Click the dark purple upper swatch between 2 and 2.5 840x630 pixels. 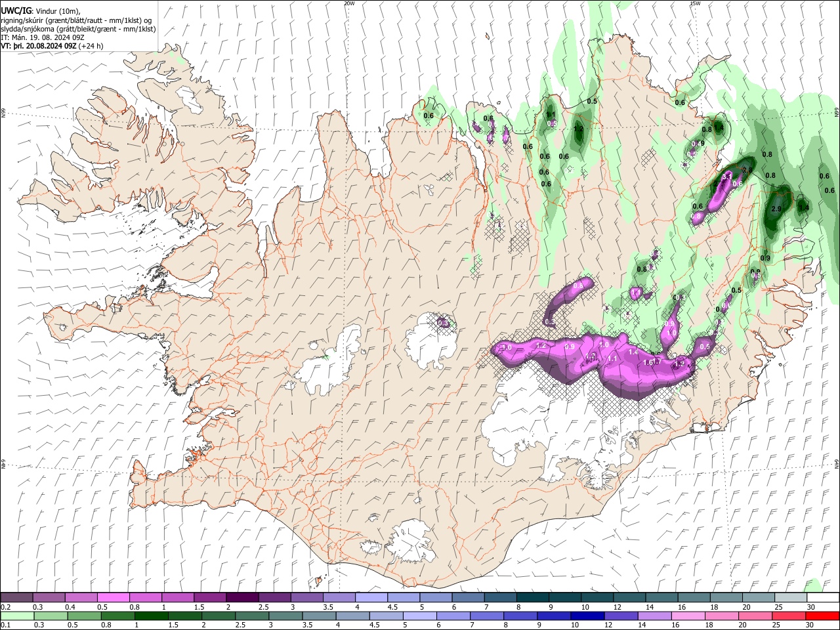click(242, 598)
